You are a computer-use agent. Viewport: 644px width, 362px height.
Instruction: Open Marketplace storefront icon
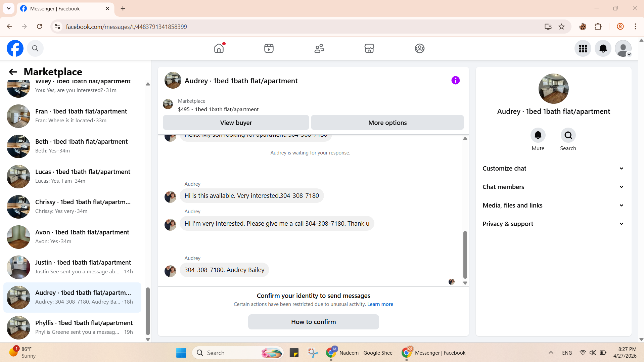[369, 48]
